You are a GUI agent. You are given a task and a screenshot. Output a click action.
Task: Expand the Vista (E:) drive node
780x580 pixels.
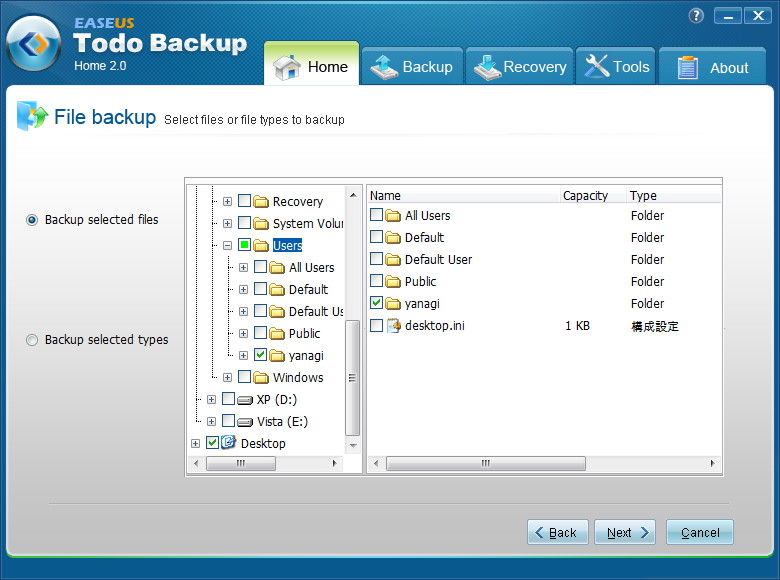(211, 421)
